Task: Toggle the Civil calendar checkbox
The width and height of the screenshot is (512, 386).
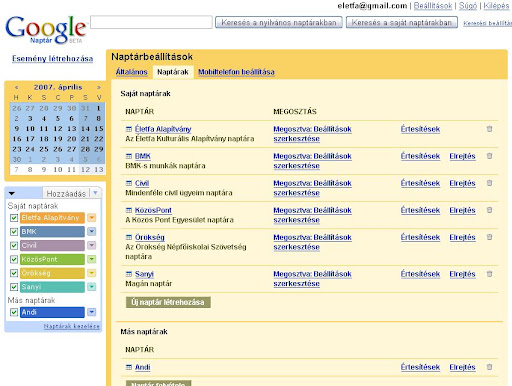Action: 14,246
